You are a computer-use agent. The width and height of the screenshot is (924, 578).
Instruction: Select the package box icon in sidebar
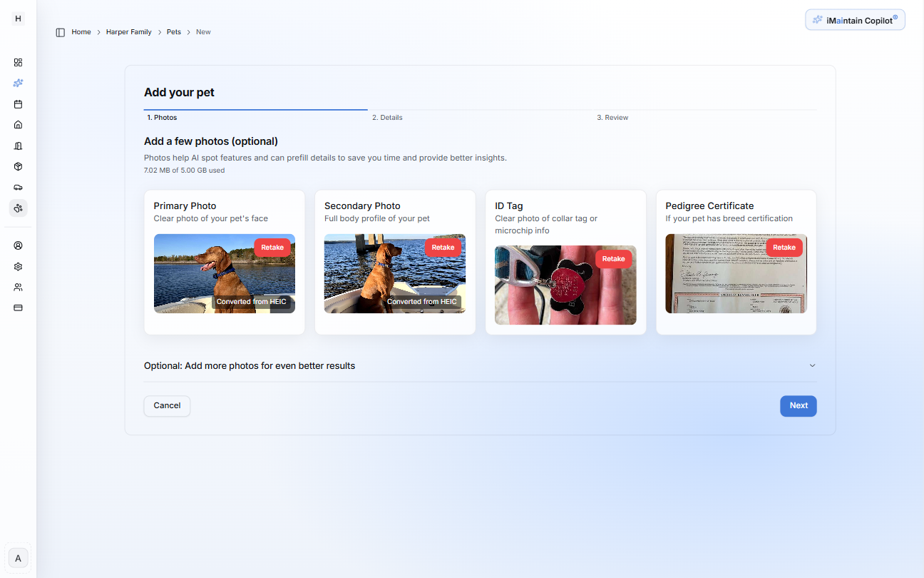pyautogui.click(x=18, y=166)
